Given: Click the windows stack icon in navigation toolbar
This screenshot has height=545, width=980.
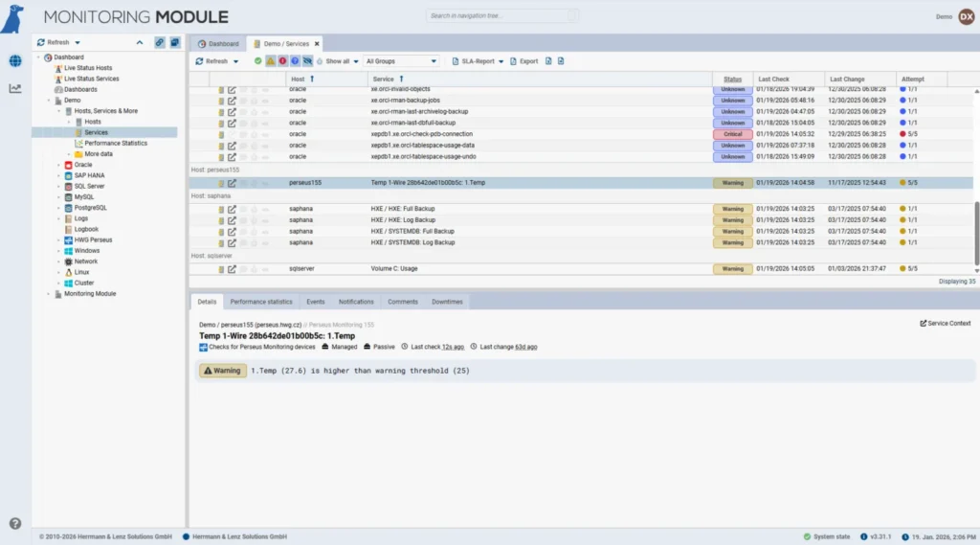Looking at the screenshot, I should (175, 42).
